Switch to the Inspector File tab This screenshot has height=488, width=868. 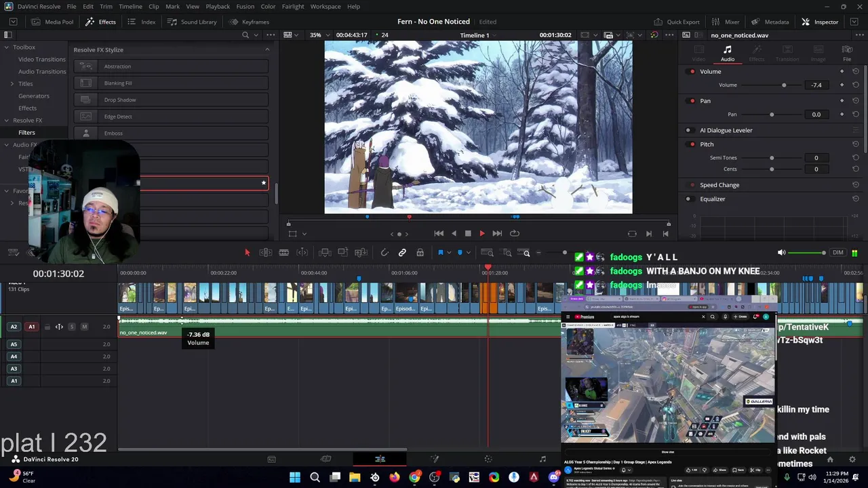[847, 54]
